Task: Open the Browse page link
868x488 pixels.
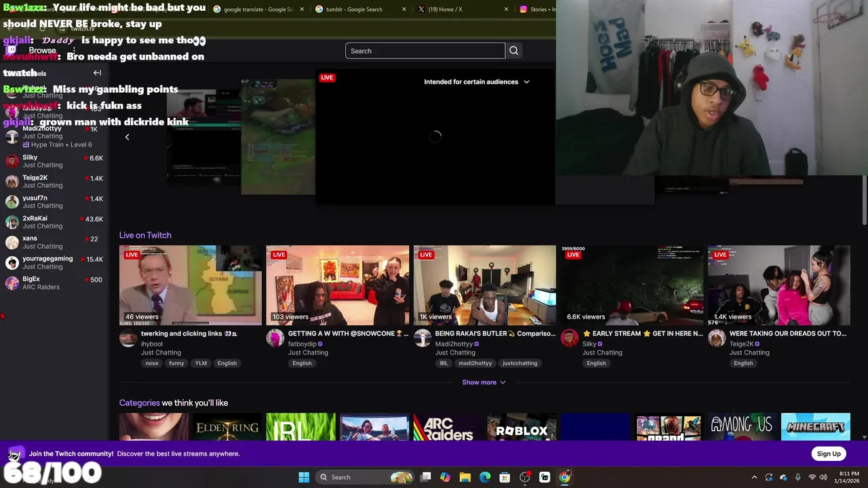Action: click(x=42, y=51)
